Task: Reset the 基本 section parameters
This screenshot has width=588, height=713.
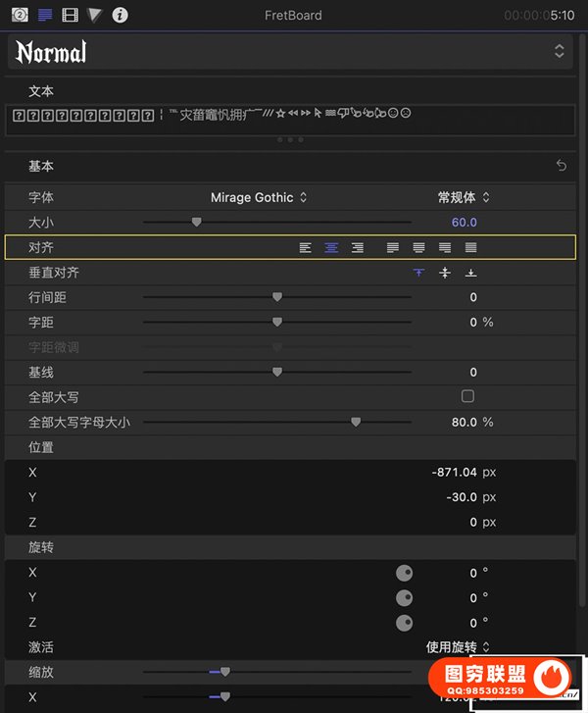Action: 562,166
